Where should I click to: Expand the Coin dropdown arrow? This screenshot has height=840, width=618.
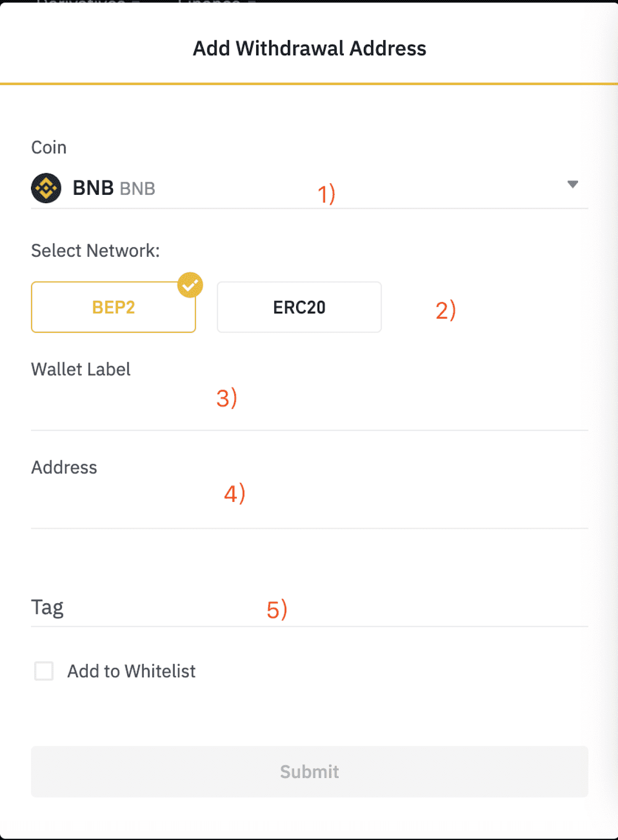coord(573,184)
